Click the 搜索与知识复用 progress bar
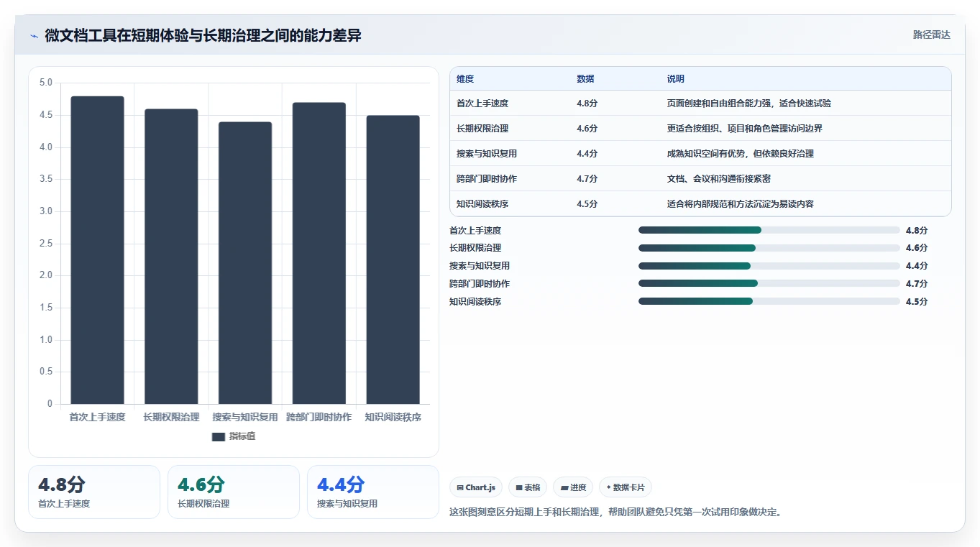980x547 pixels. 769,266
